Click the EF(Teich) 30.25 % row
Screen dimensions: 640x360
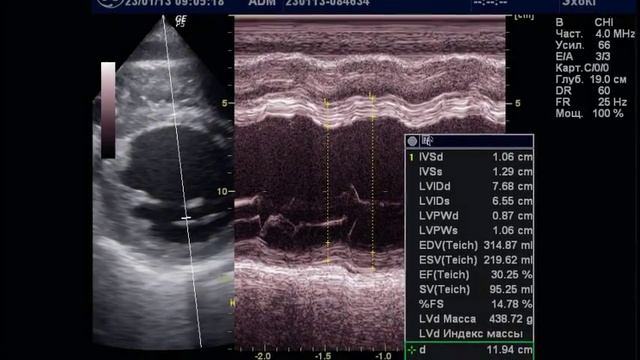(469, 275)
